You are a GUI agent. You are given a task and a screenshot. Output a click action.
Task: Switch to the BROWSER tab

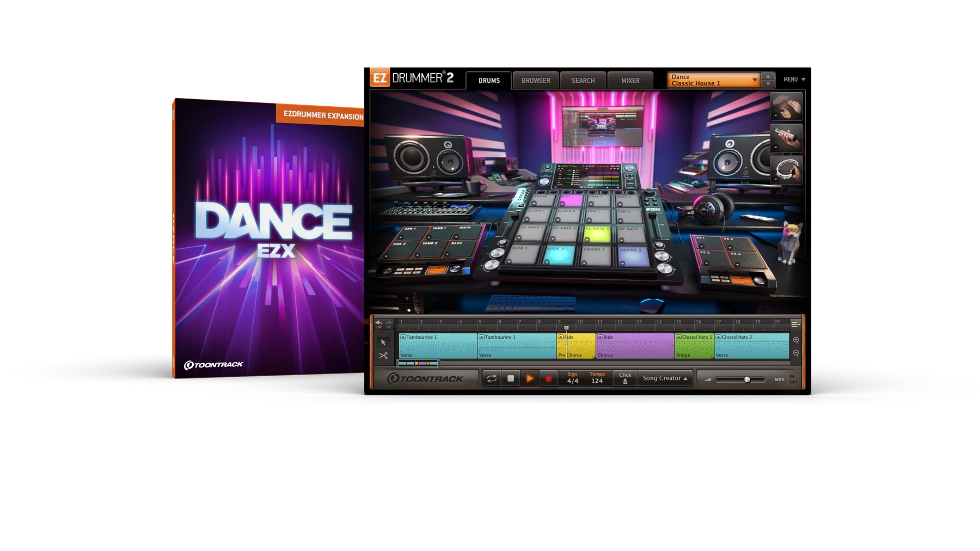(536, 81)
